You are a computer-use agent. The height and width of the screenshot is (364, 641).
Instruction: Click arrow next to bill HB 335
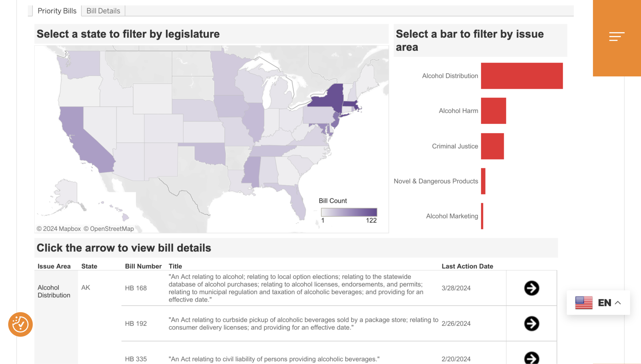tap(532, 358)
